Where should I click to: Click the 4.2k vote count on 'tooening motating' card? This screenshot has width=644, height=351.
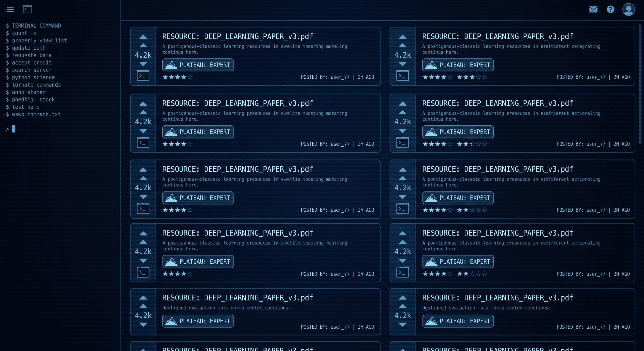pyautogui.click(x=143, y=188)
